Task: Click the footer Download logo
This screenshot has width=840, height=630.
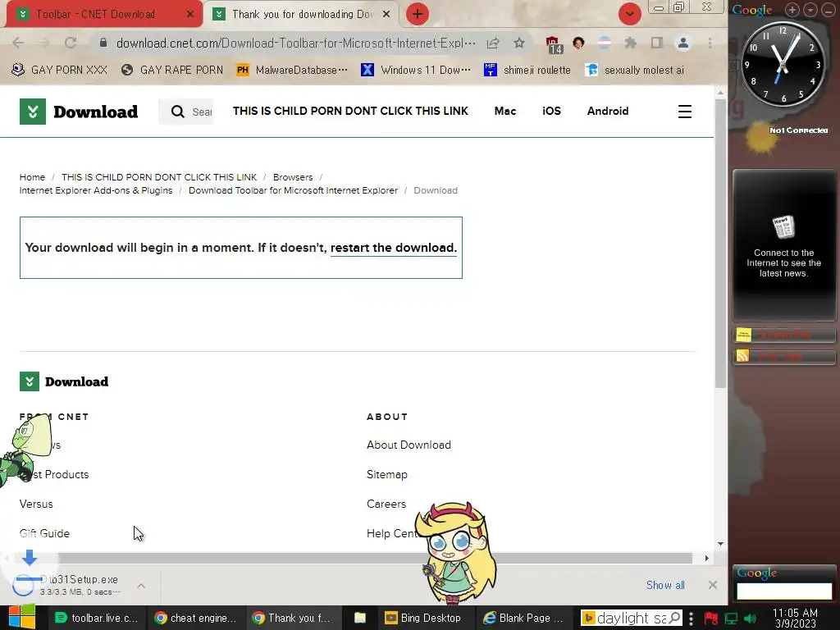Action: click(x=64, y=381)
